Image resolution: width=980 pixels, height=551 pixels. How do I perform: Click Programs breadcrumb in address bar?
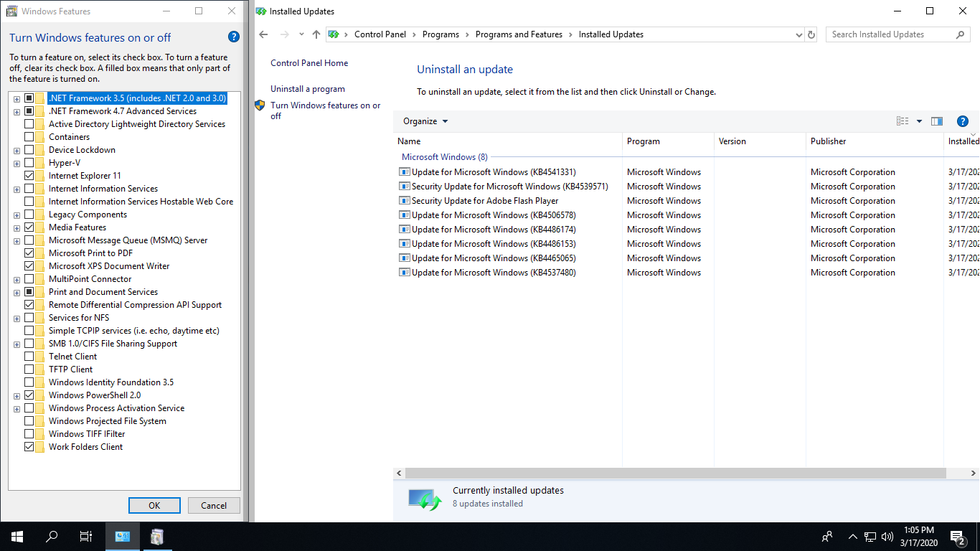pyautogui.click(x=440, y=34)
